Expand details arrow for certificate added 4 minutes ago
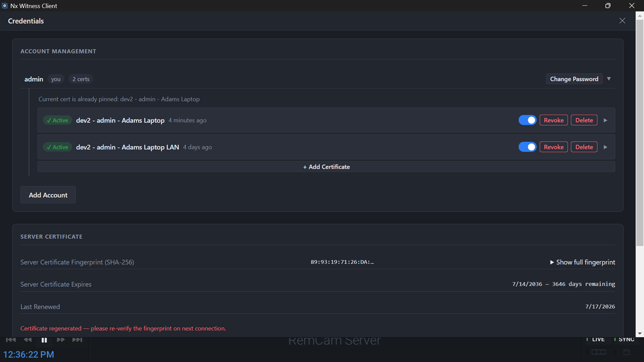The width and height of the screenshot is (644, 362). [605, 120]
